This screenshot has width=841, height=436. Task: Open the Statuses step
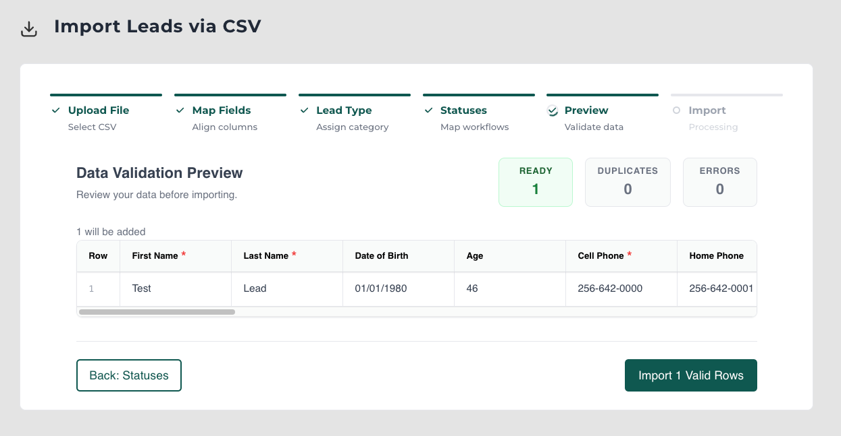point(479,114)
